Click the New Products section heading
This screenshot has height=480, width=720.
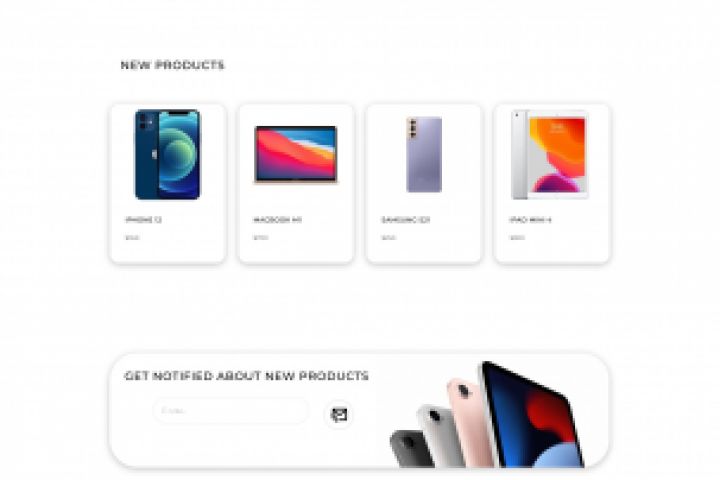172,65
